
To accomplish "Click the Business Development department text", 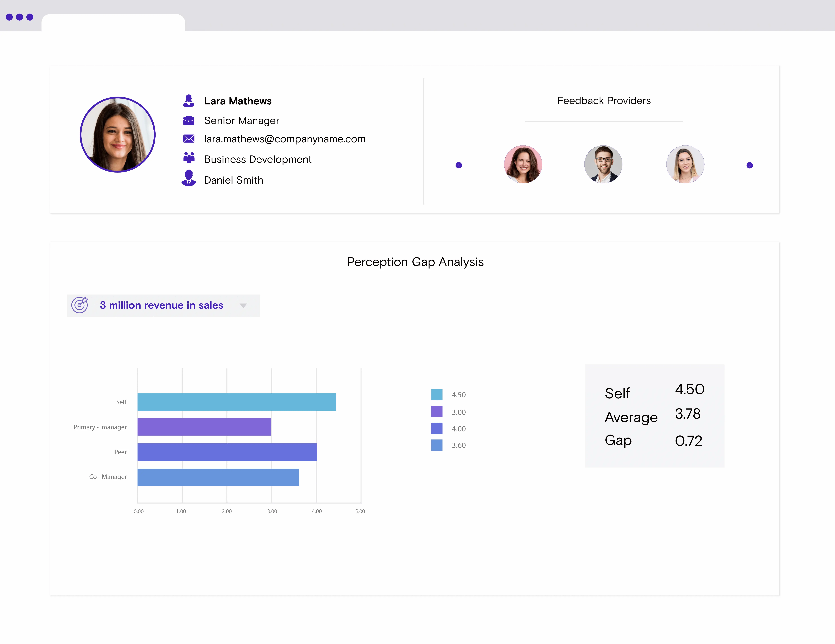I will pyautogui.click(x=258, y=159).
